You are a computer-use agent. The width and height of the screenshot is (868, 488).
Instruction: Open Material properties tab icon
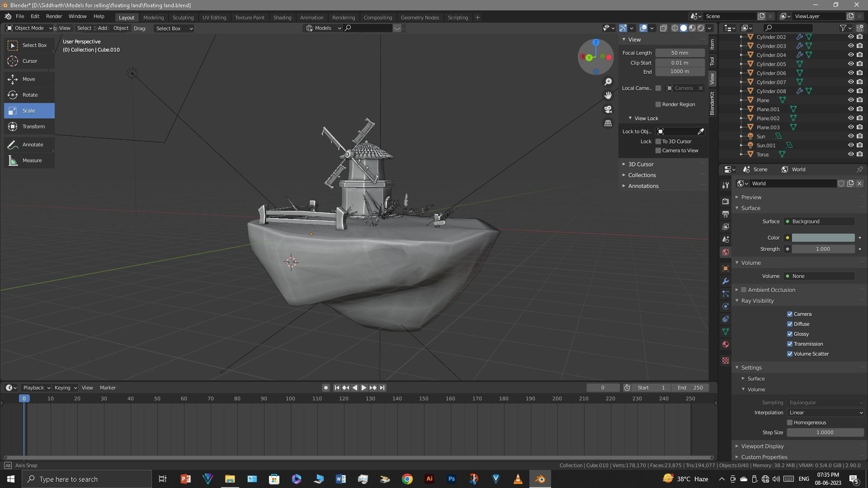pyautogui.click(x=726, y=344)
